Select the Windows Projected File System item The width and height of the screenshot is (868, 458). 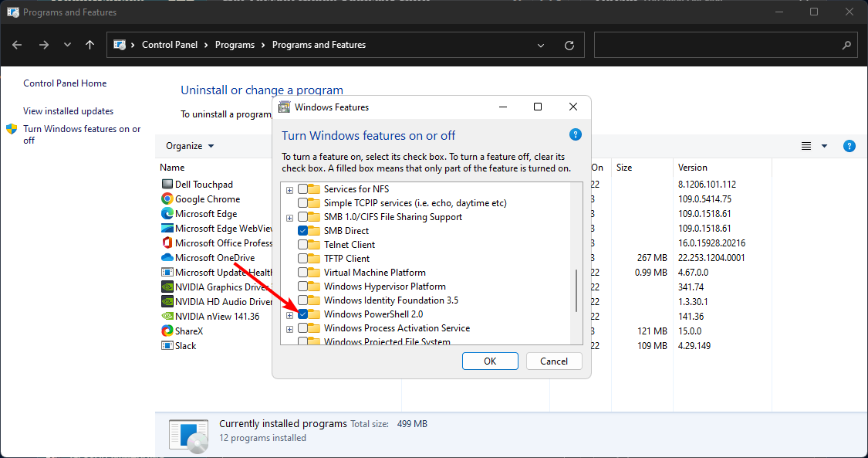pyautogui.click(x=387, y=341)
